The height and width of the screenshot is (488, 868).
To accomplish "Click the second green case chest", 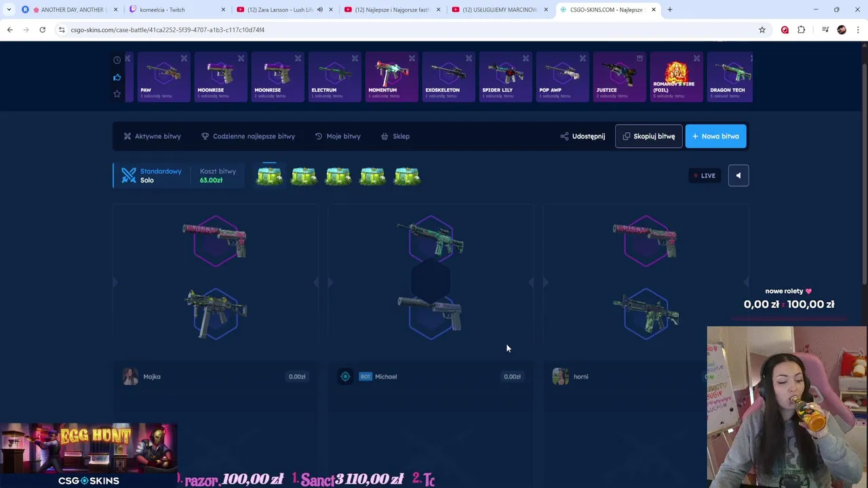I will tap(304, 176).
